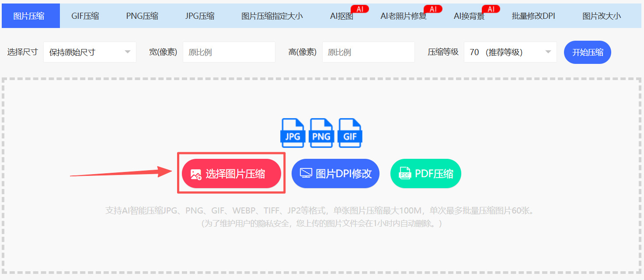Open the 保持原始尺寸 size dropdown
Screen dimensions: 644x280
pos(90,52)
